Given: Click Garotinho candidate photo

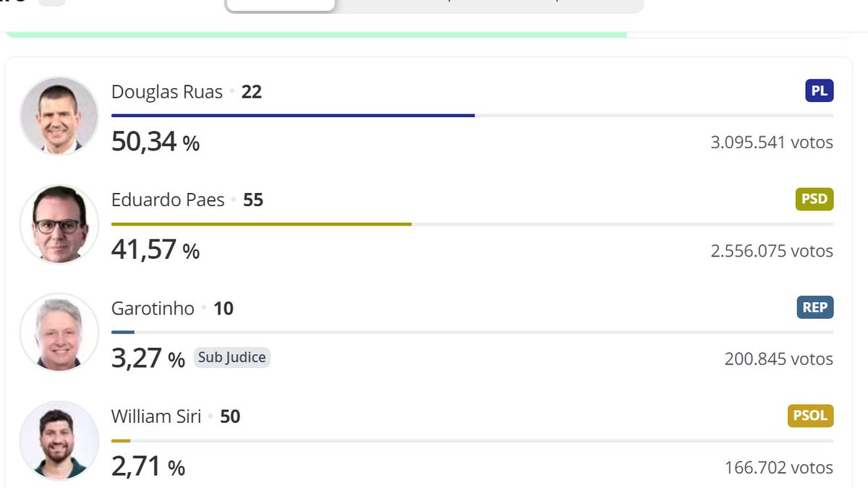Looking at the screenshot, I should coord(59,332).
